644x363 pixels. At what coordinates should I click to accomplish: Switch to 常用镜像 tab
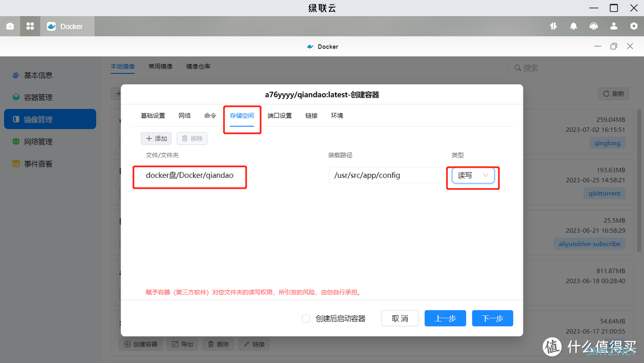160,67
